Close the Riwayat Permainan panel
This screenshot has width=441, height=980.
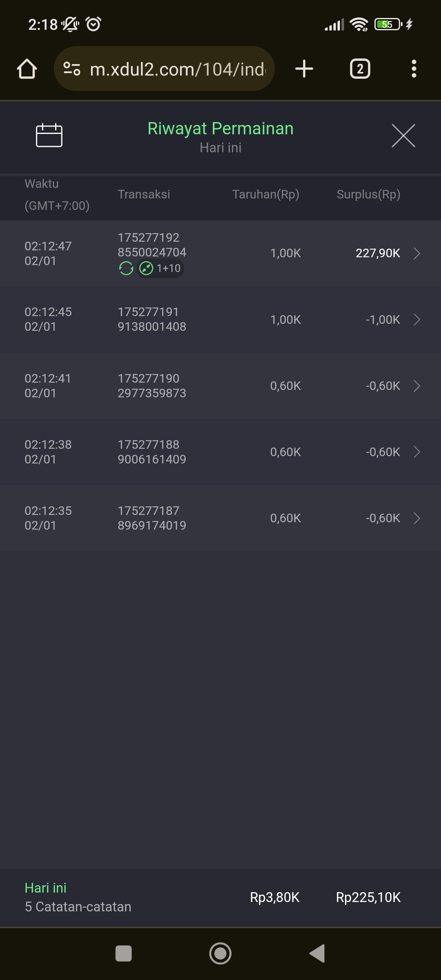pos(403,136)
